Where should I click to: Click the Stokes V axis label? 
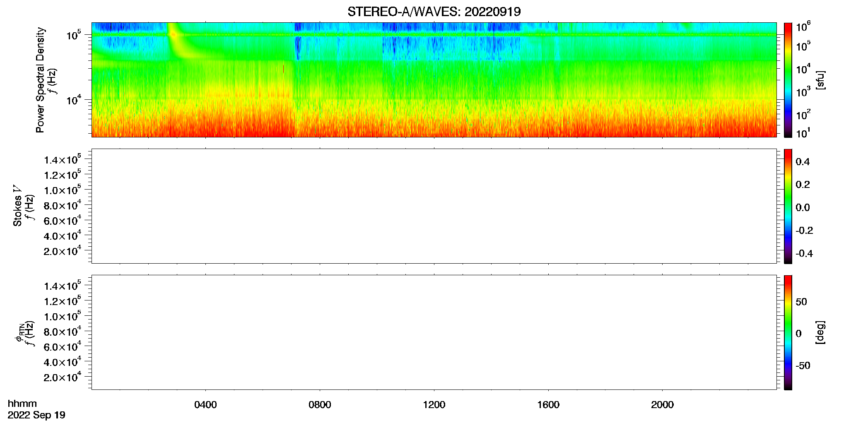coord(17,206)
